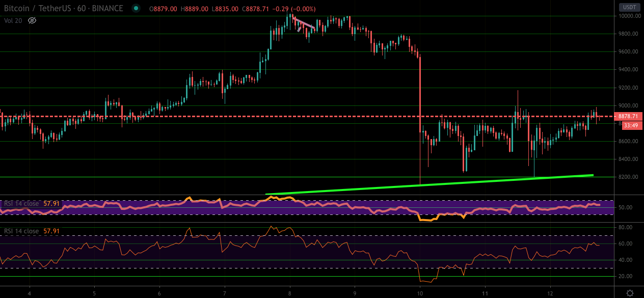Toggle Vol 20 indicator visibility eye
The image size is (644, 298).
tap(32, 20)
